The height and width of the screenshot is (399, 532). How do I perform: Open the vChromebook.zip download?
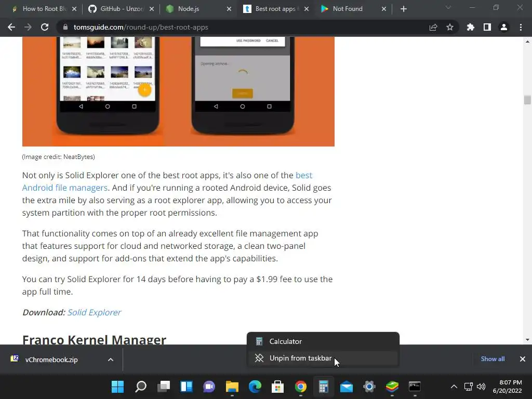(x=51, y=360)
